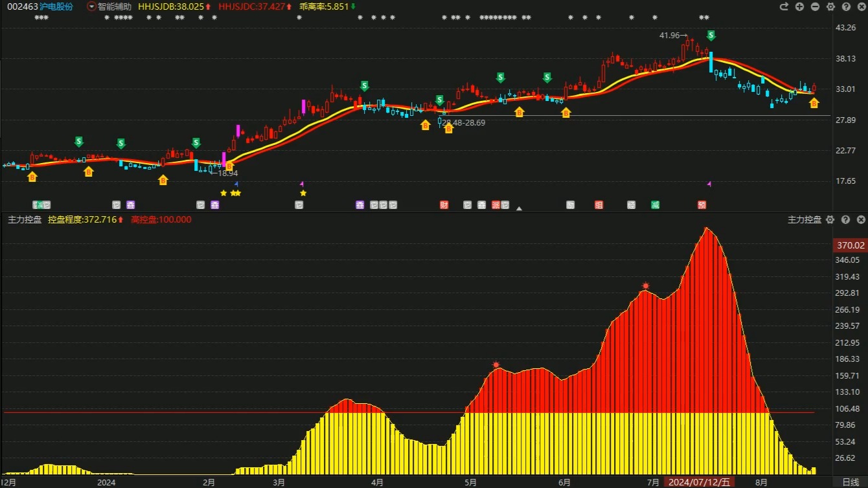Click the peak bar of the 主力控盘 histogram
The height and width of the screenshot is (488, 868).
point(707,351)
